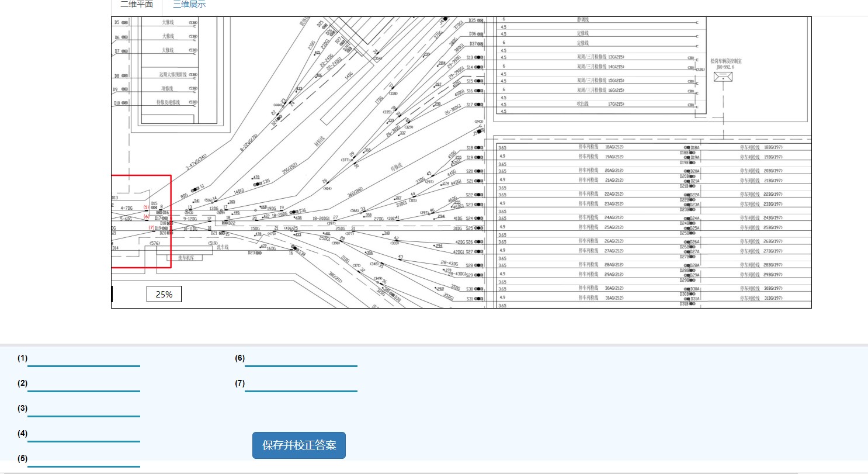Select the S36 signal symbol
Image resolution: width=868 pixels, height=474 pixels.
coord(295,211)
